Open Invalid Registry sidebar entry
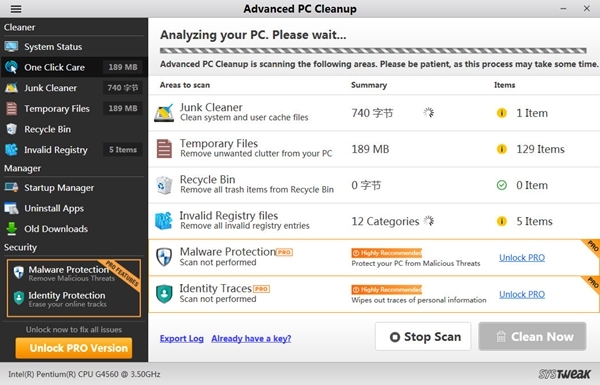This screenshot has width=600, height=385. (x=74, y=150)
